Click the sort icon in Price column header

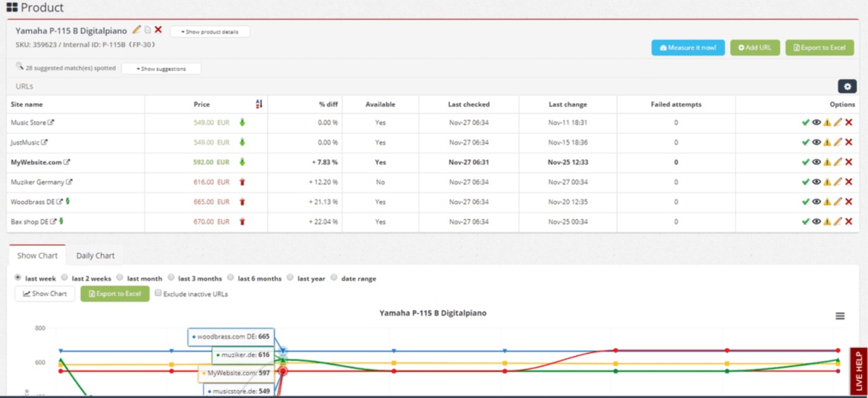259,104
